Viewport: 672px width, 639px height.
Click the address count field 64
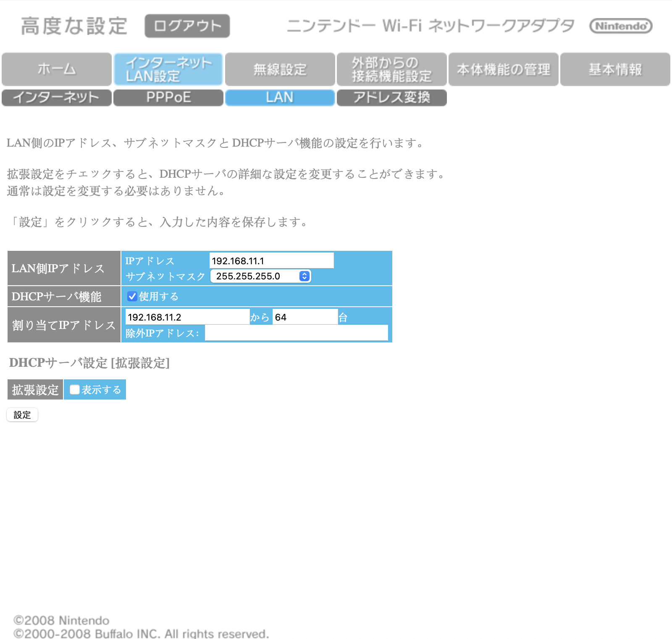click(x=305, y=317)
